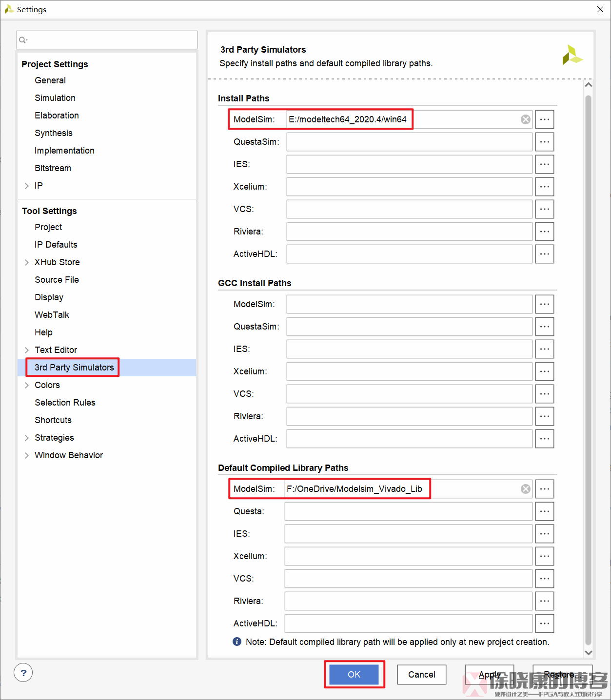Browse for Xcelium install path
Viewport: 611px width, 700px height.
point(545,187)
